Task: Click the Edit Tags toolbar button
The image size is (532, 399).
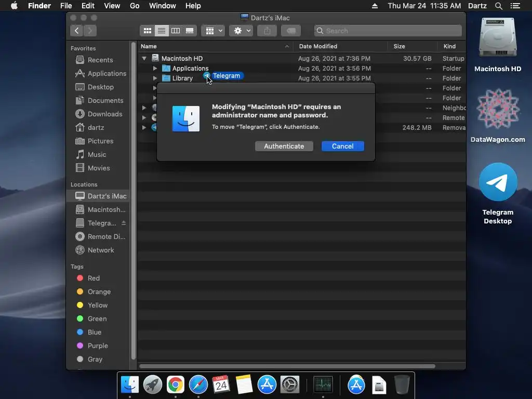Action: [291, 31]
